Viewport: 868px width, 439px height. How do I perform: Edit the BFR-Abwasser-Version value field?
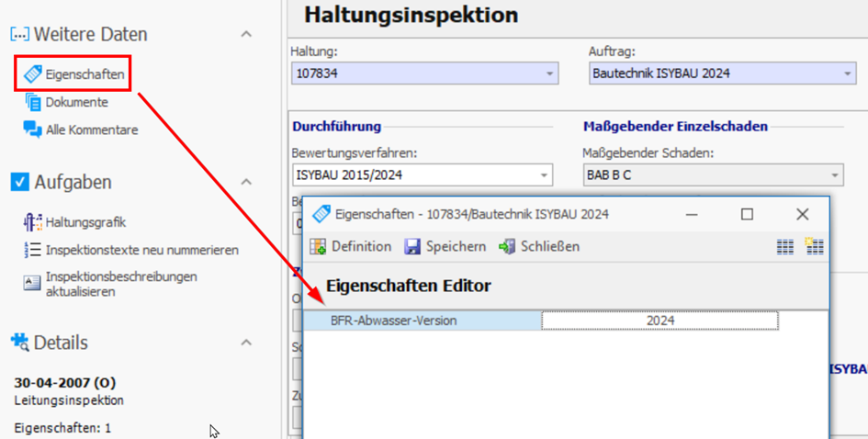(x=659, y=321)
